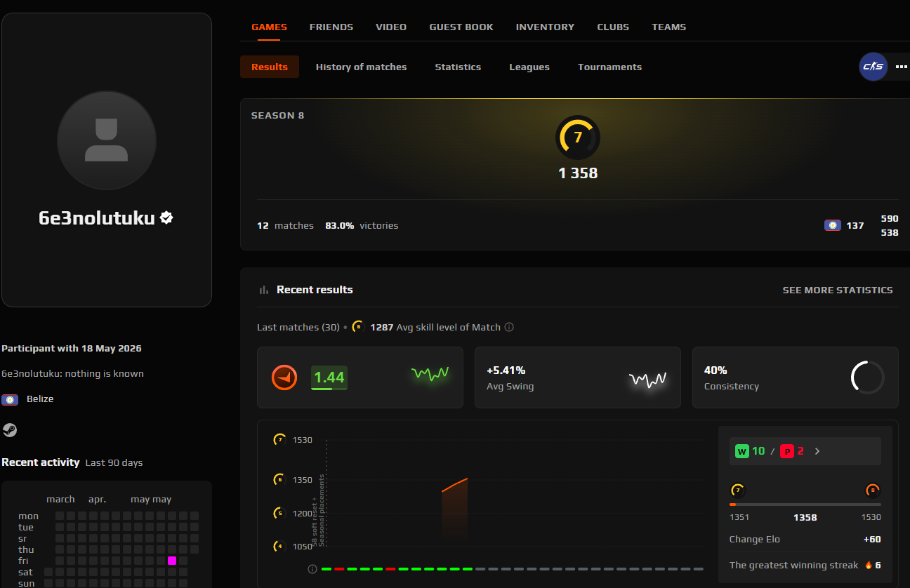Open History of matches

pos(361,67)
